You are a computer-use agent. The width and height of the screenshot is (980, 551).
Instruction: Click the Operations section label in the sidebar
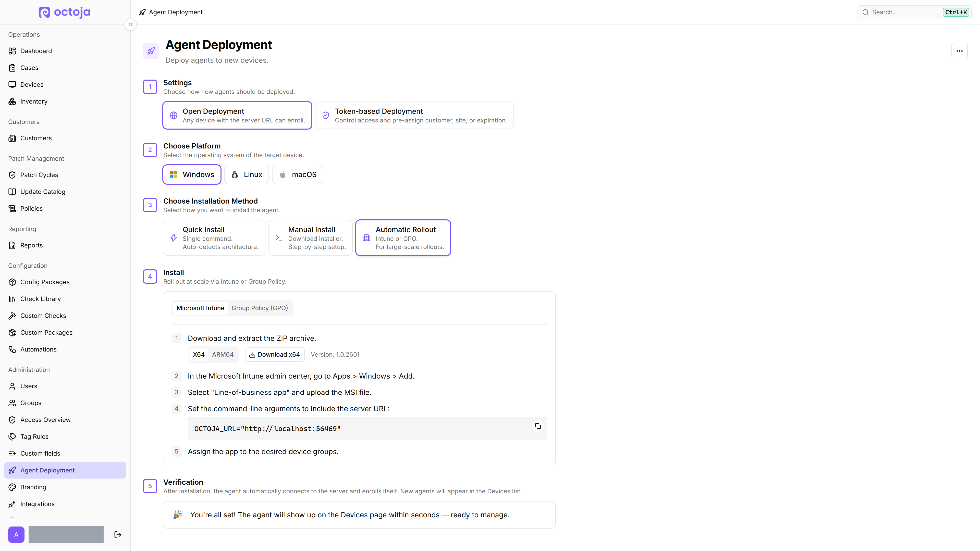24,35
